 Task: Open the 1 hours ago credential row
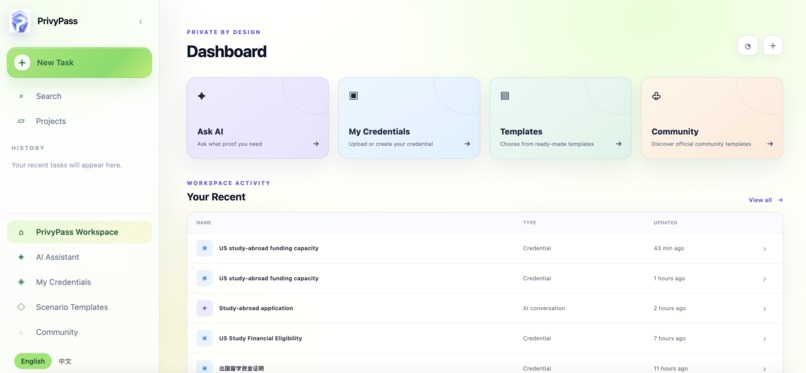coord(485,278)
